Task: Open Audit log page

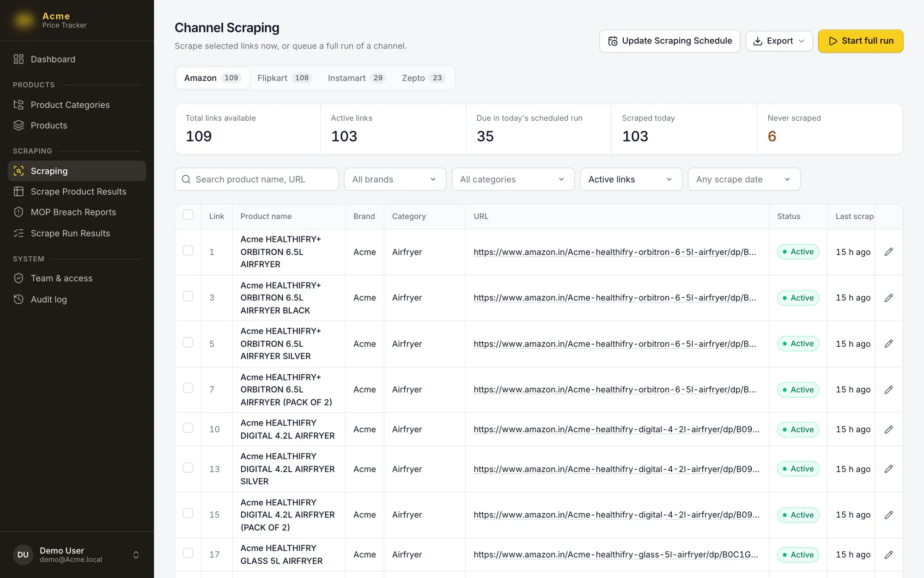Action: (77, 299)
